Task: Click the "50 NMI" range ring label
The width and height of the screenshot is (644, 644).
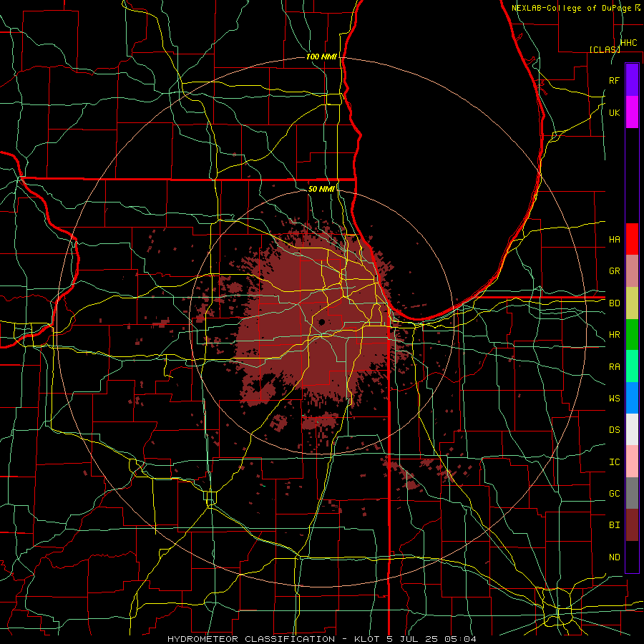Action: click(x=321, y=189)
